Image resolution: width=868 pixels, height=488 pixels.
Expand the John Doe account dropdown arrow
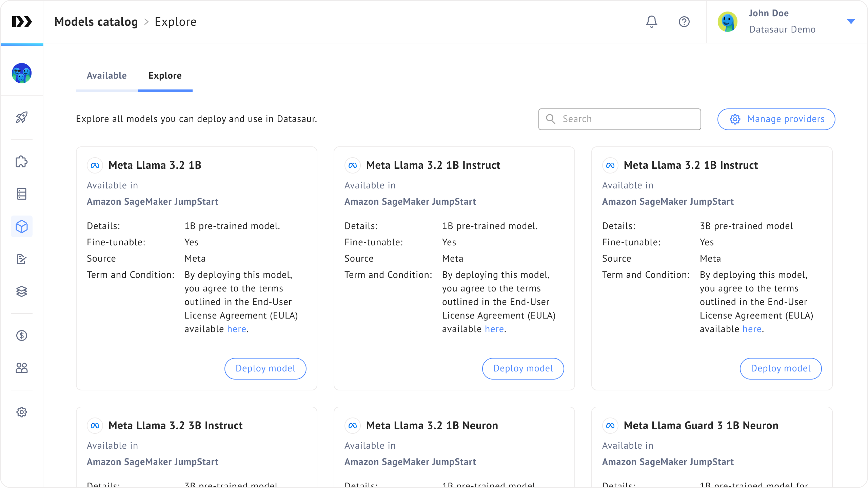click(851, 22)
